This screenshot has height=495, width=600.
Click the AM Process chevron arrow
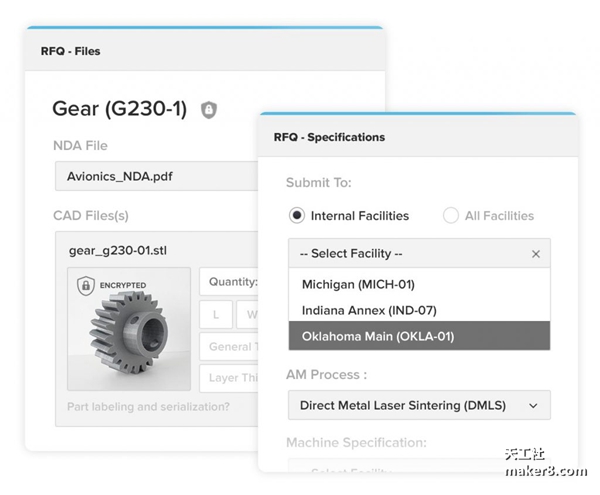(x=533, y=405)
